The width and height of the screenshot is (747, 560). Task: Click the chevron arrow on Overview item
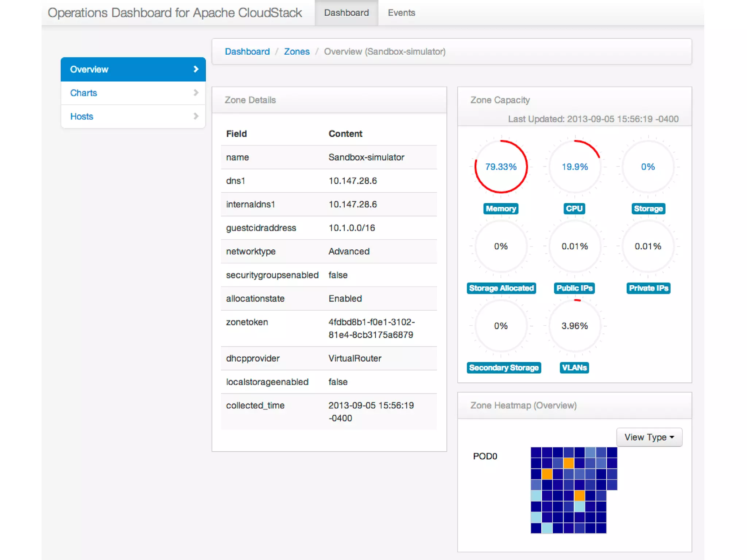(196, 69)
